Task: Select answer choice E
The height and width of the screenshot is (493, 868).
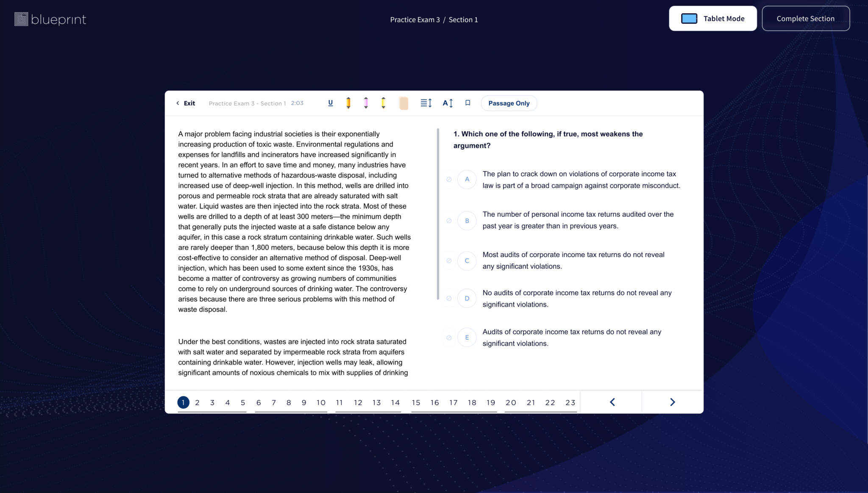Action: (467, 338)
